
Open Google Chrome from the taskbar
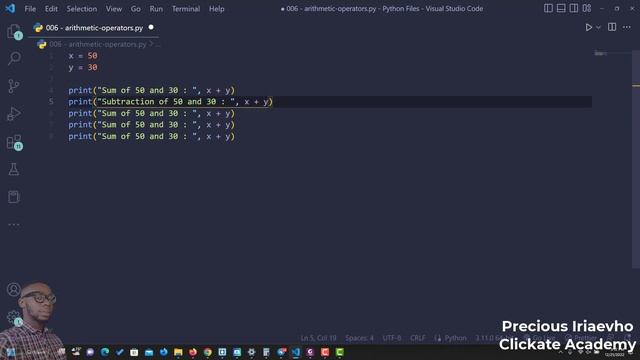click(x=208, y=352)
